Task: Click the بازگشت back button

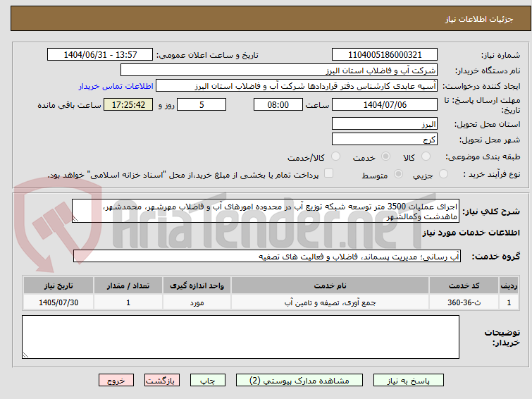Action: point(162,381)
